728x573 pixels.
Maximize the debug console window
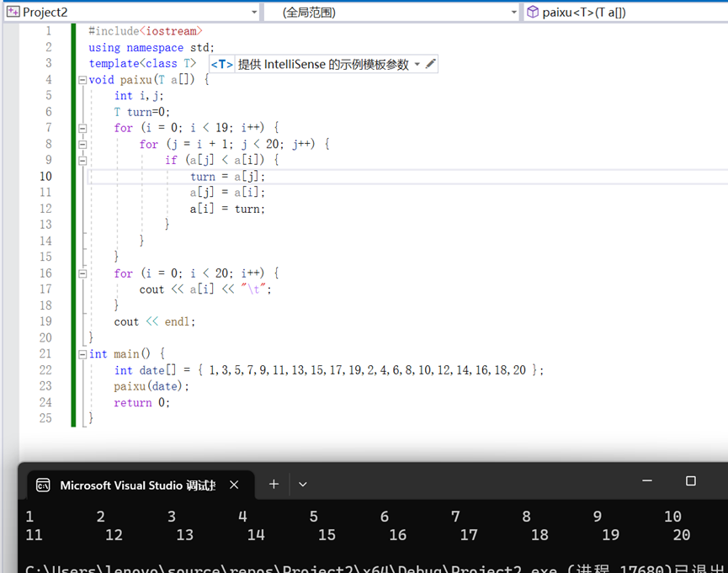click(x=691, y=481)
